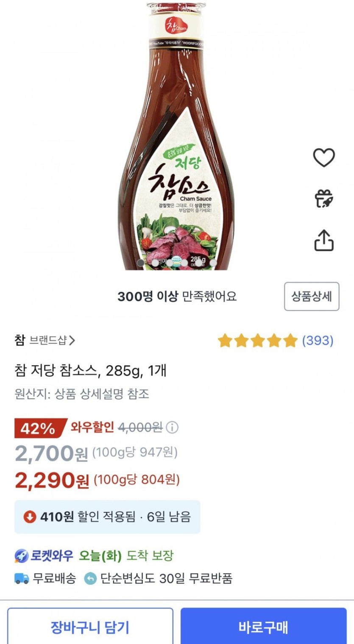Tap the return arrow icon
The height and width of the screenshot is (644, 354).
click(x=90, y=578)
